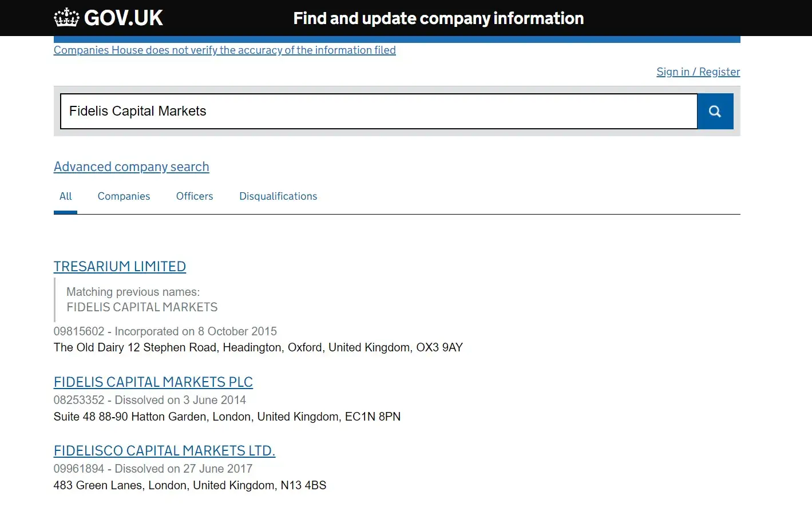Select the All results tab
The width and height of the screenshot is (812, 507).
[66, 196]
